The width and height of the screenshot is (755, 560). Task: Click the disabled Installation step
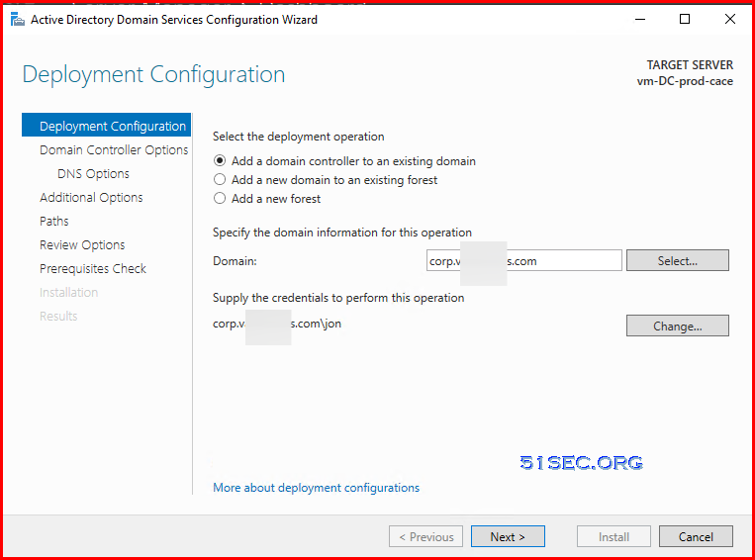(68, 292)
